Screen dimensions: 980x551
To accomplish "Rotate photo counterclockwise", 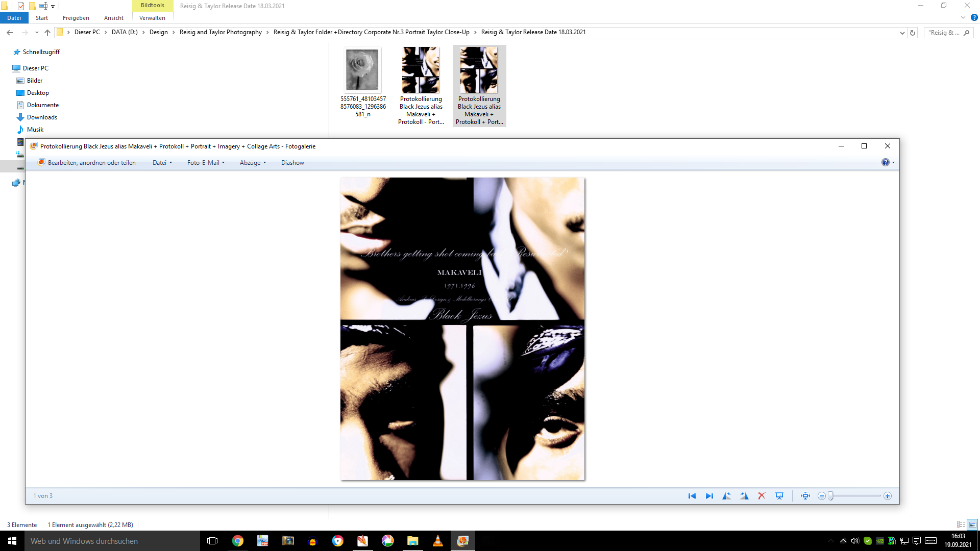I will click(727, 496).
